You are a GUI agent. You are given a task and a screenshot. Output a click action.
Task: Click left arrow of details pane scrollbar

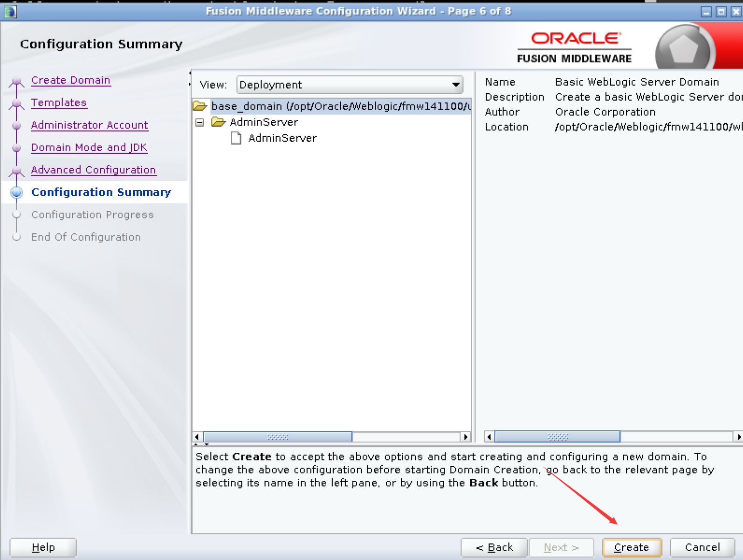click(489, 437)
